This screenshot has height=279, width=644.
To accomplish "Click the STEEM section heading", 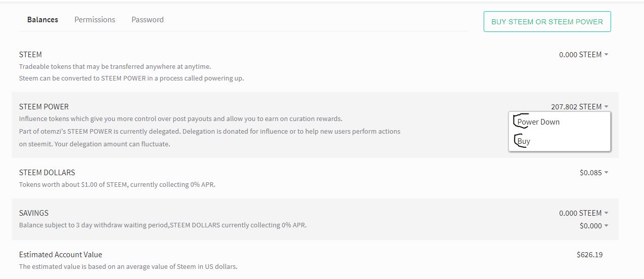I will coord(30,55).
